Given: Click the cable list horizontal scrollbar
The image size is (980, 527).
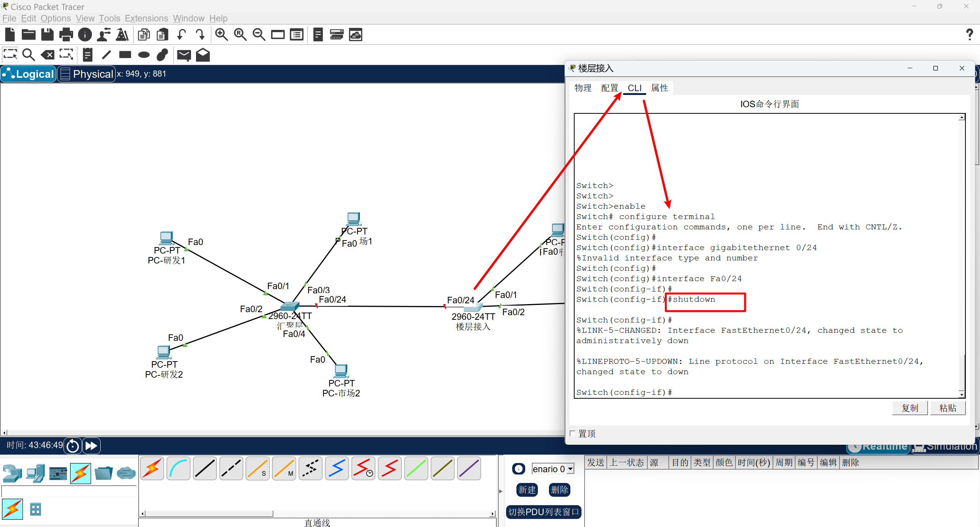Looking at the screenshot, I should pos(209,514).
